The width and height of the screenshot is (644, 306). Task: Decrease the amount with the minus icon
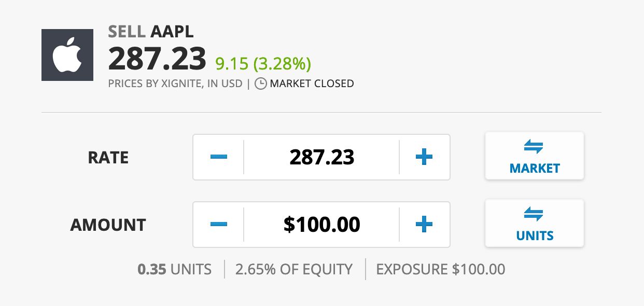219,225
